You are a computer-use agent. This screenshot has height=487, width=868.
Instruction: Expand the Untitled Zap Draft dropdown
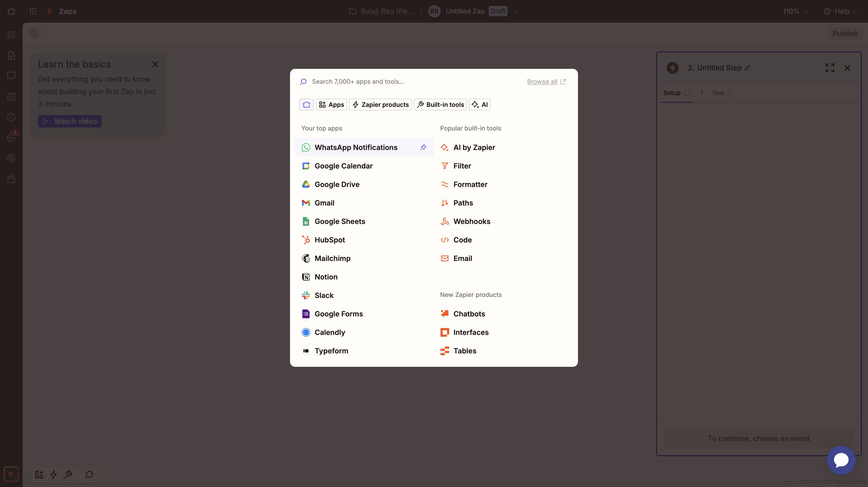click(x=515, y=12)
